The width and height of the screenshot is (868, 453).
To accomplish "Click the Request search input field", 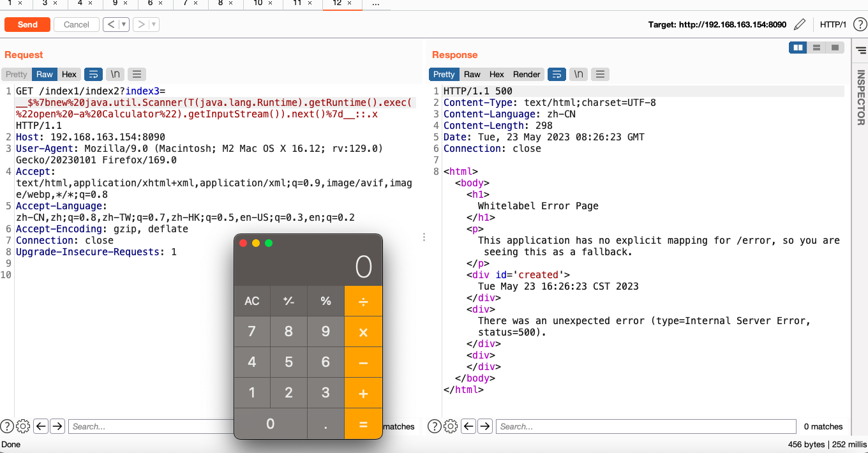I will [x=151, y=426].
